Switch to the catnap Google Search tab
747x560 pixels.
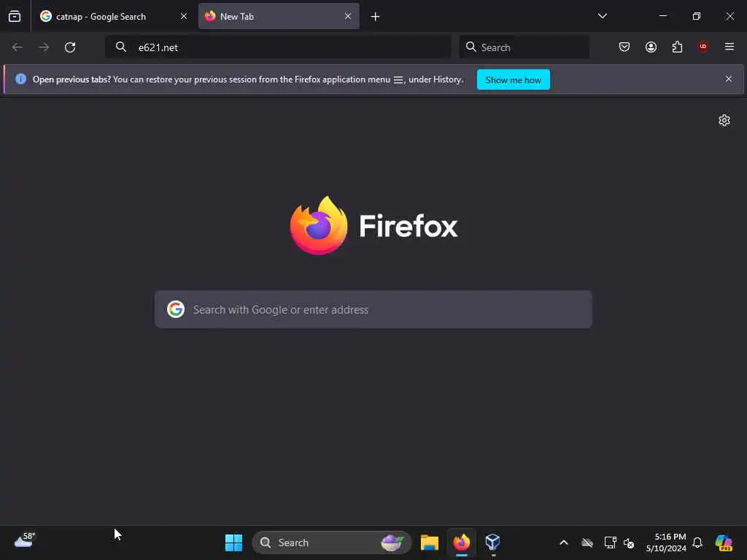113,16
